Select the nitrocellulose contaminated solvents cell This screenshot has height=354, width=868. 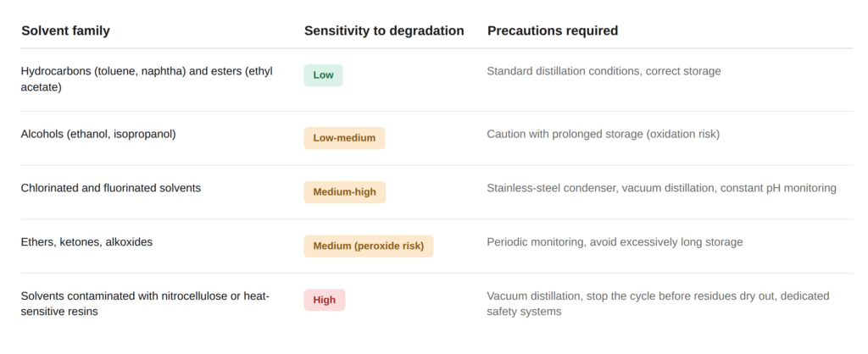[x=145, y=304]
